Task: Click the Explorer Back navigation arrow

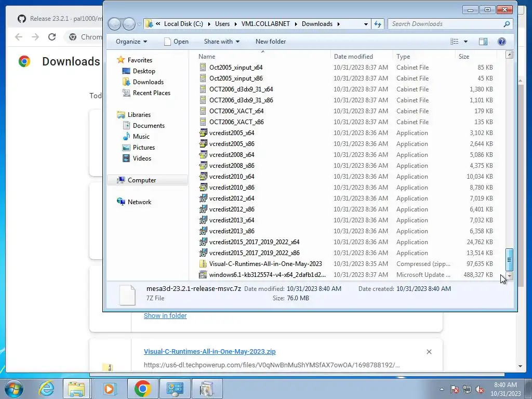Action: (x=114, y=24)
